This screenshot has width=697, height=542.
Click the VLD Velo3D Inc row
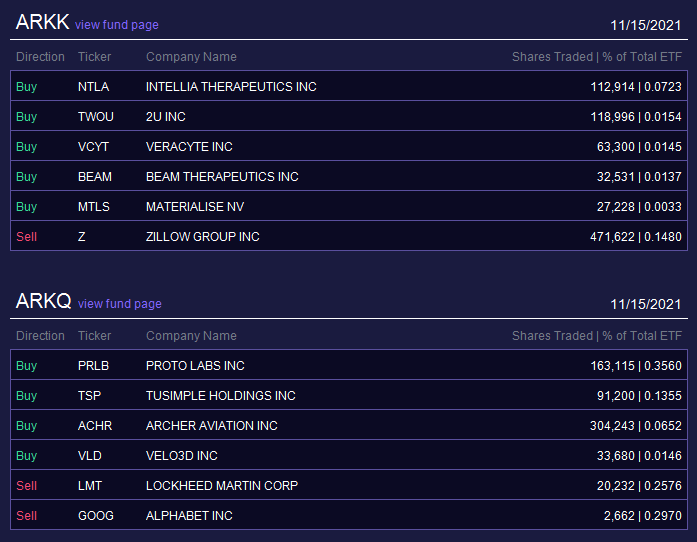point(349,455)
